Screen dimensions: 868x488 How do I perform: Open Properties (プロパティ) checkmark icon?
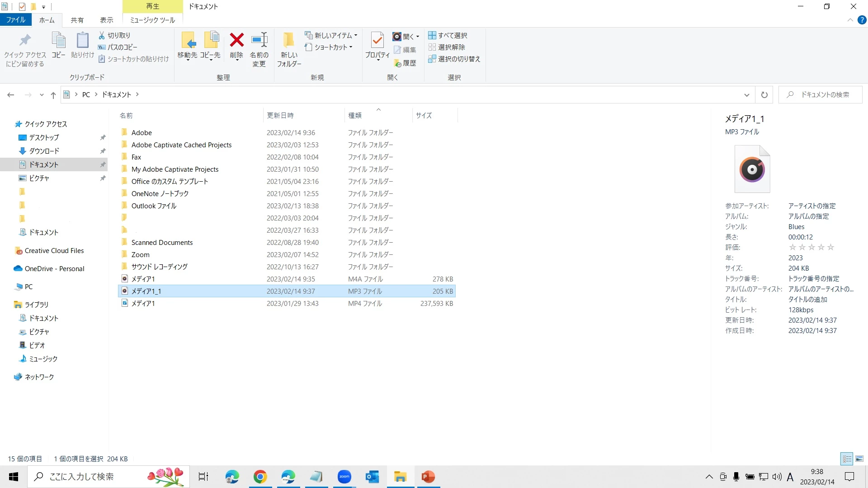(377, 41)
